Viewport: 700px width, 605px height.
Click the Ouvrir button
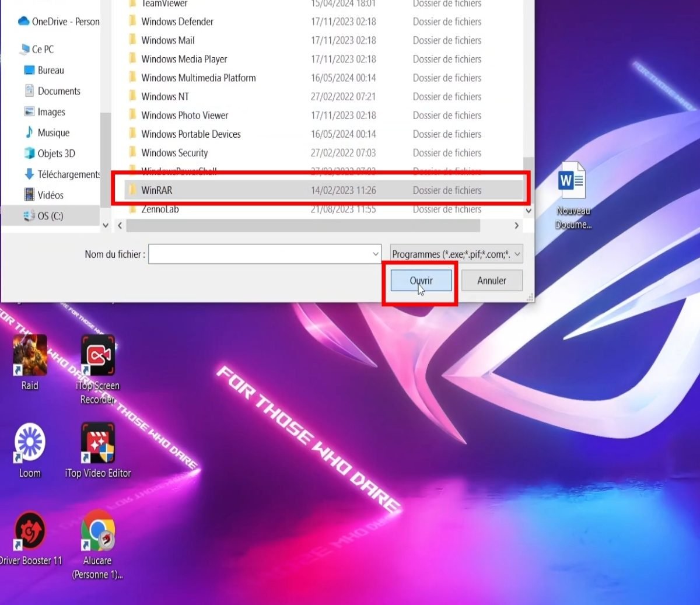point(421,281)
